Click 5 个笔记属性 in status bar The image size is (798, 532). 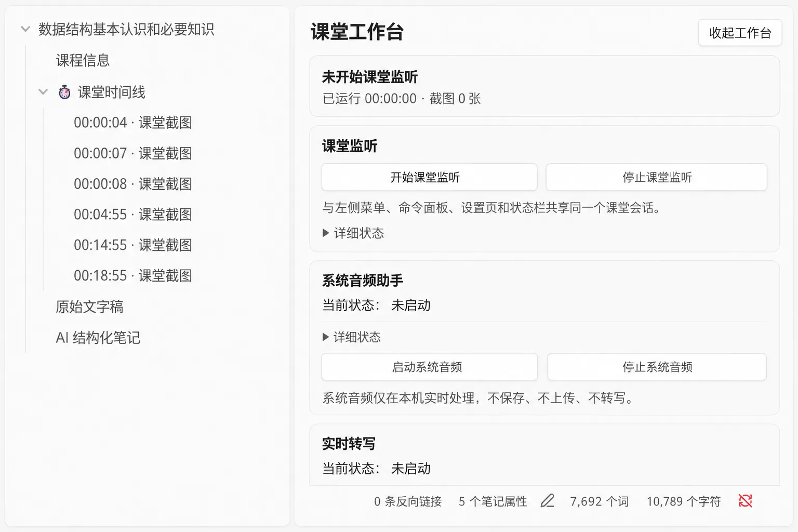click(x=493, y=501)
